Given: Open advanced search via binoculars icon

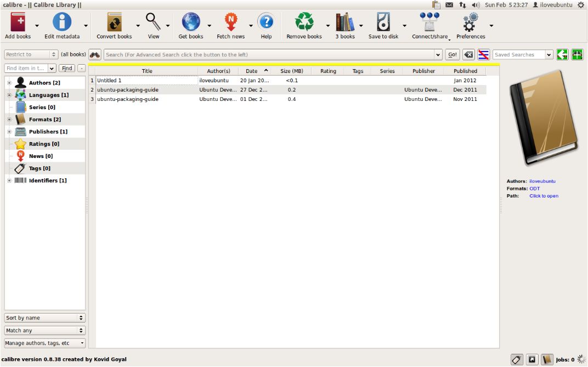Looking at the screenshot, I should (94, 55).
